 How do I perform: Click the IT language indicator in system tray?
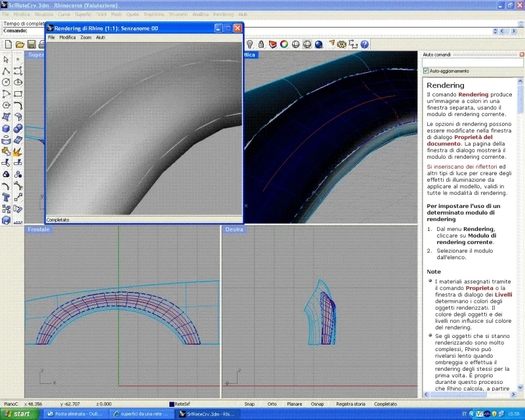[x=464, y=414]
